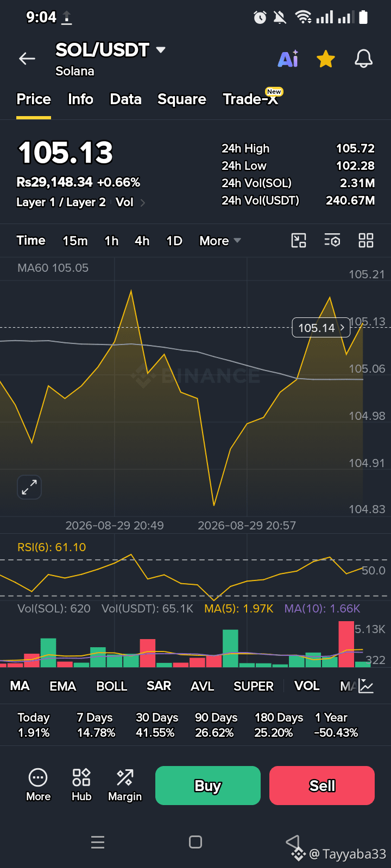The image size is (391, 868).
Task: Select the 1h interval
Action: click(111, 240)
